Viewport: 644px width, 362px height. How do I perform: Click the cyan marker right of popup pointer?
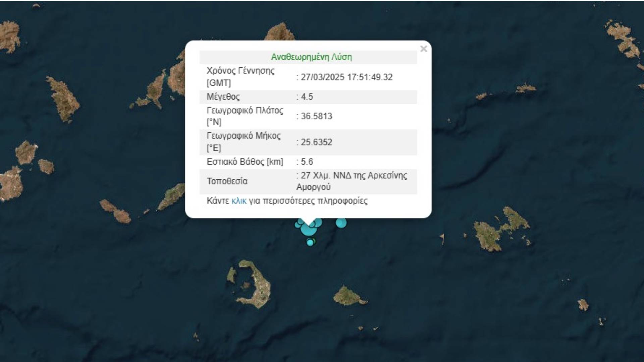pyautogui.click(x=318, y=222)
